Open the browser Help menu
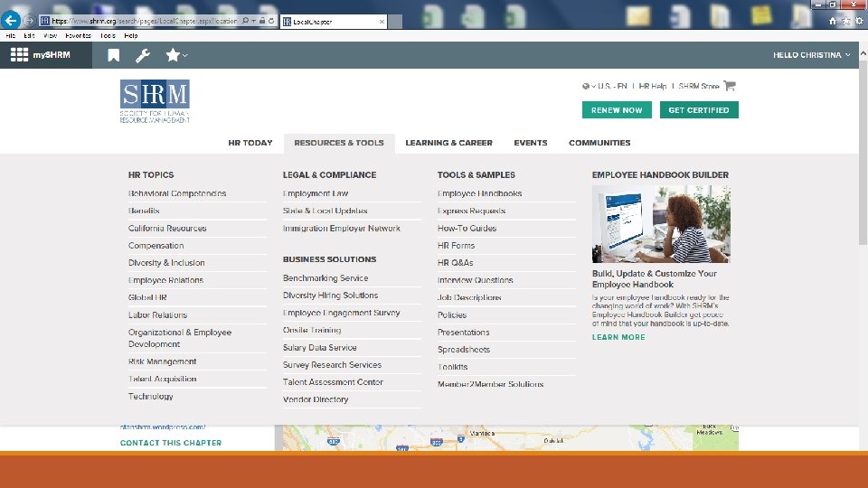 [131, 35]
